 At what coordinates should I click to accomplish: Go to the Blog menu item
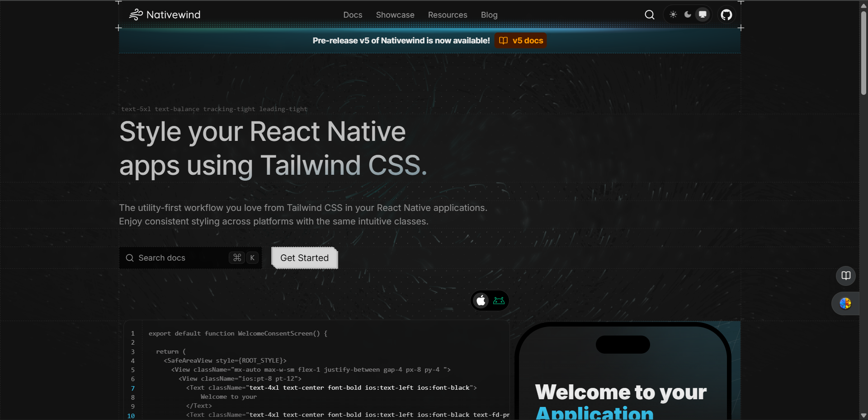click(x=489, y=15)
